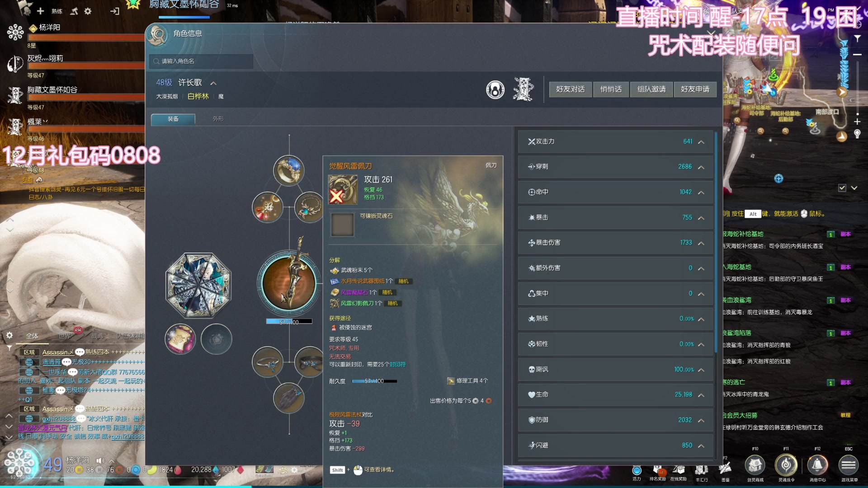Expand the 生命 stat row
The height and width of the screenshot is (488, 868).
pos(616,394)
